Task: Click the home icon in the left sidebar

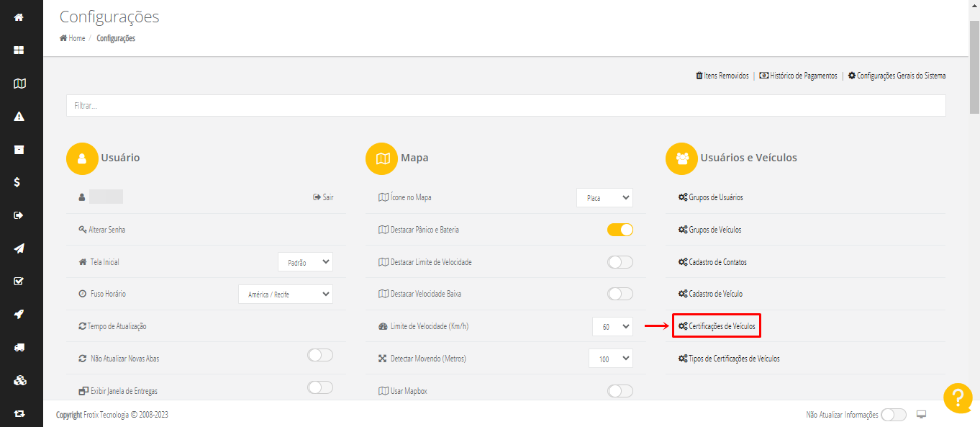Action: [x=19, y=17]
